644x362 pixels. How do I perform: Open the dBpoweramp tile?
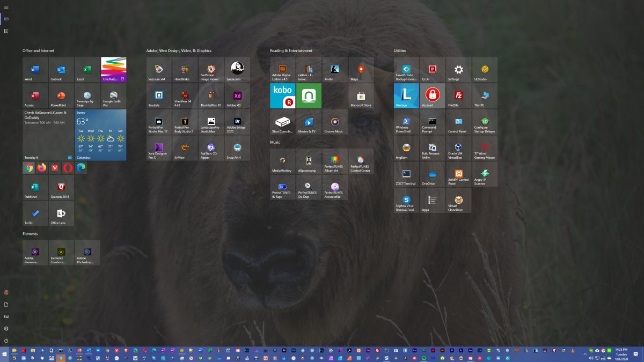point(309,161)
